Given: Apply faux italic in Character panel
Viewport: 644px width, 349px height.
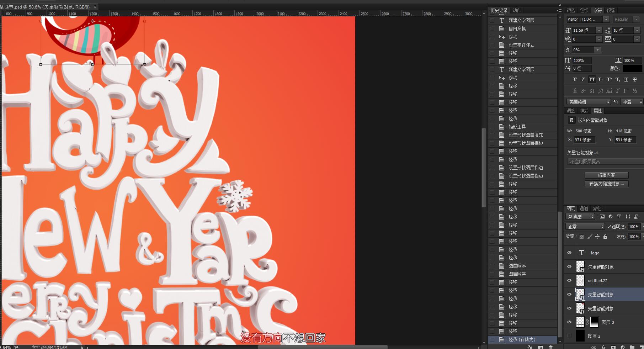Looking at the screenshot, I should click(x=583, y=79).
